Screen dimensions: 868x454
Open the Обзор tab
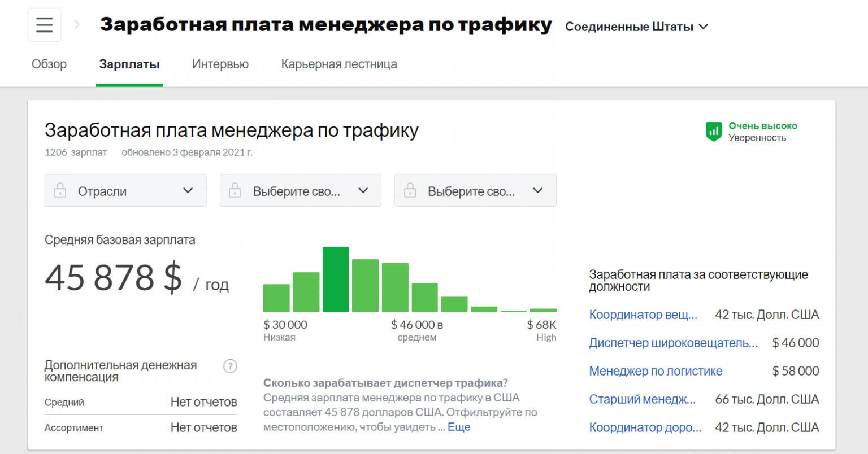click(x=49, y=64)
